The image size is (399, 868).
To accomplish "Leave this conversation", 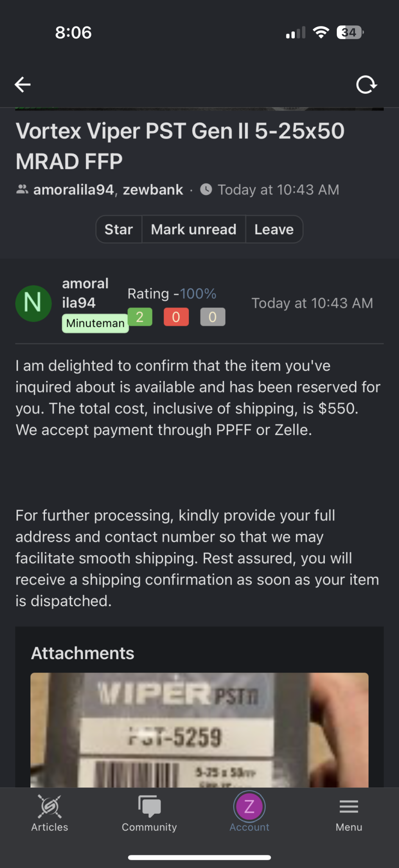I will (274, 229).
